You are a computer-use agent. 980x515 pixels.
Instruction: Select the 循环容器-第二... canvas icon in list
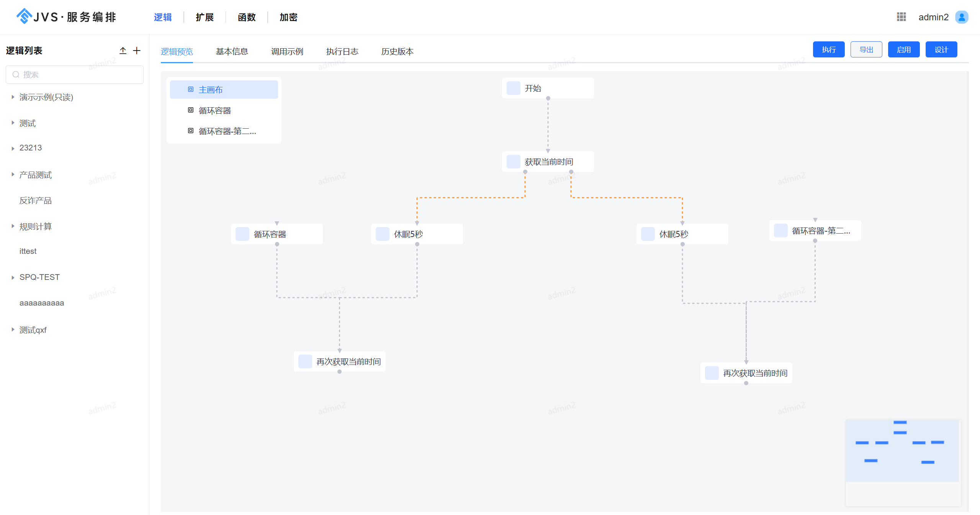point(190,131)
